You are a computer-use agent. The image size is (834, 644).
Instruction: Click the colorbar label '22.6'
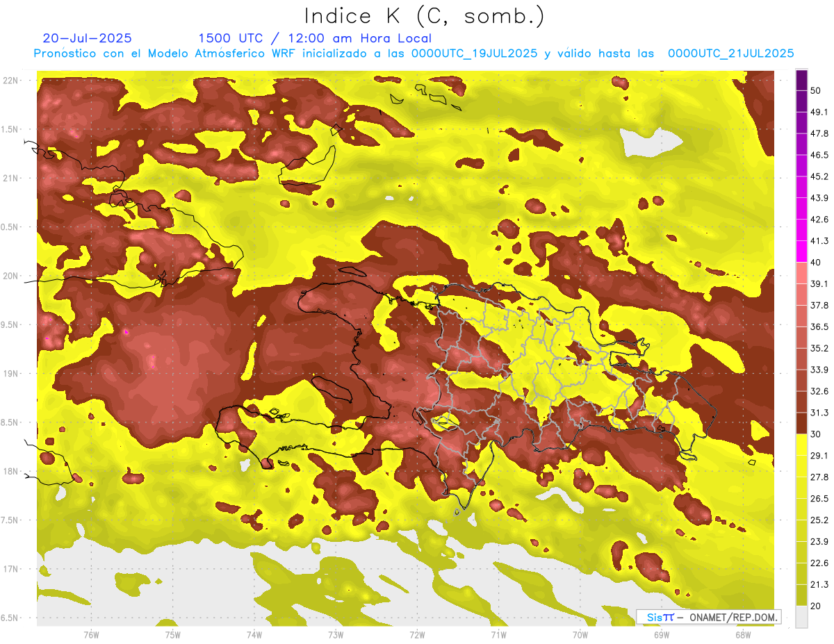[819, 563]
